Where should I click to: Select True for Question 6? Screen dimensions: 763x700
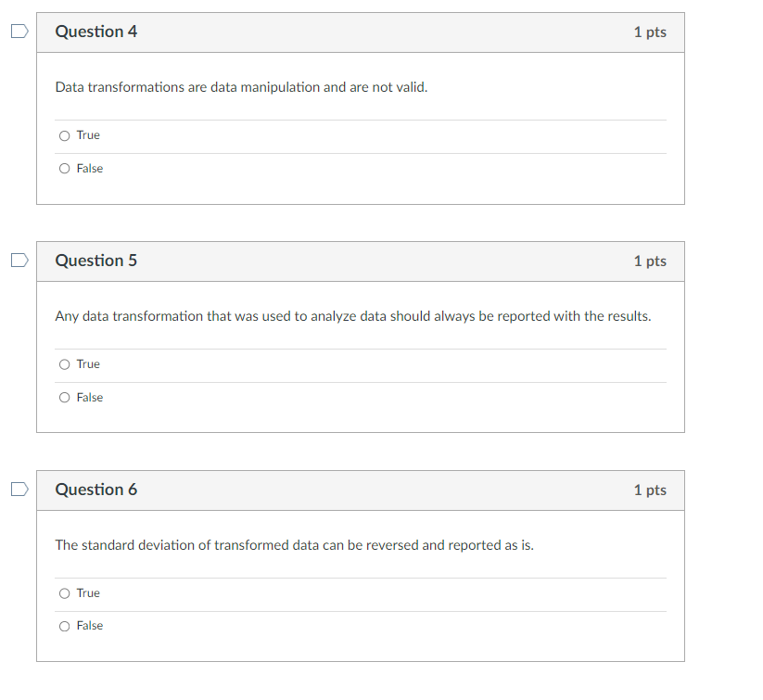[x=65, y=592]
